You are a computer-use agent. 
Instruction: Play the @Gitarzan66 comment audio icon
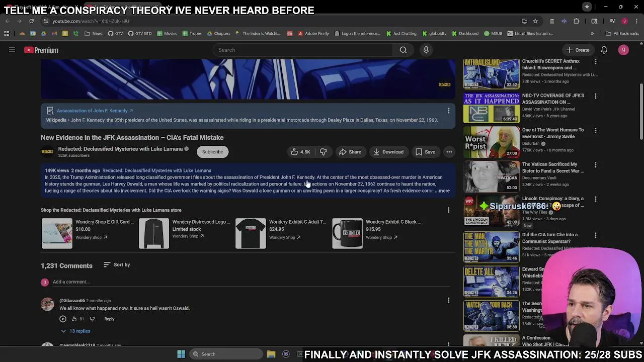[63, 319]
